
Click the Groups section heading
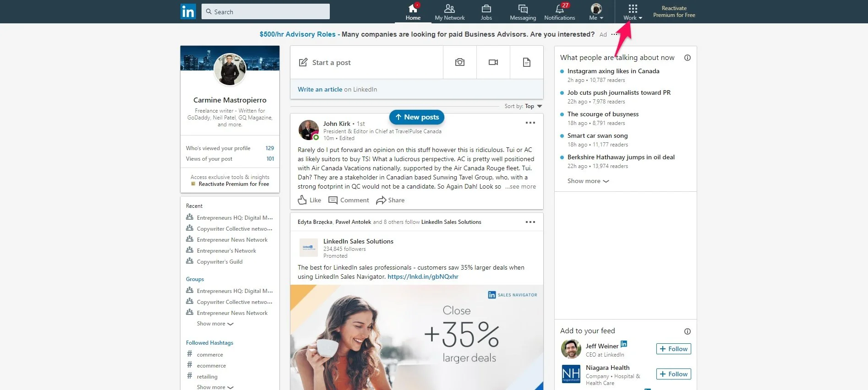pyautogui.click(x=195, y=279)
